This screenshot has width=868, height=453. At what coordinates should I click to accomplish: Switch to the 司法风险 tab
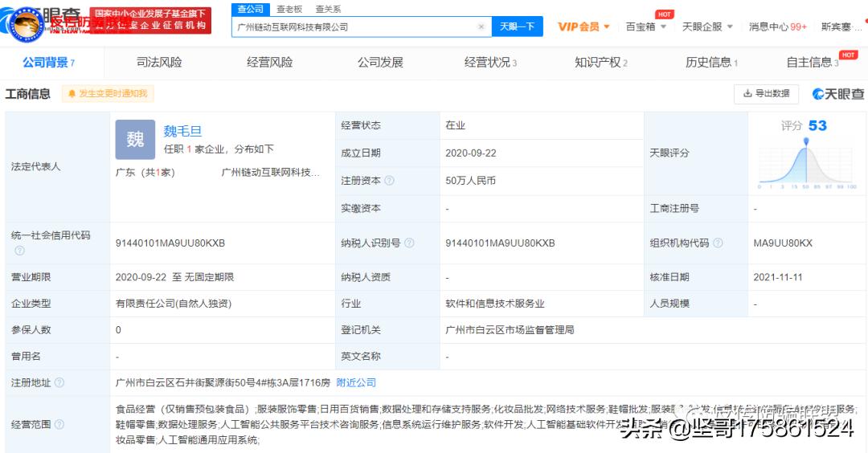click(159, 63)
